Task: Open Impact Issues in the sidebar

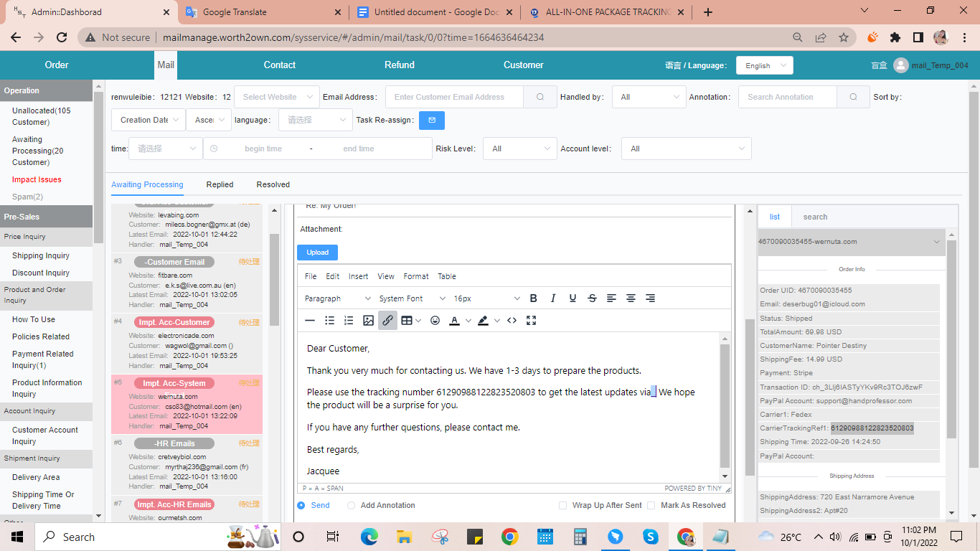Action: click(37, 179)
